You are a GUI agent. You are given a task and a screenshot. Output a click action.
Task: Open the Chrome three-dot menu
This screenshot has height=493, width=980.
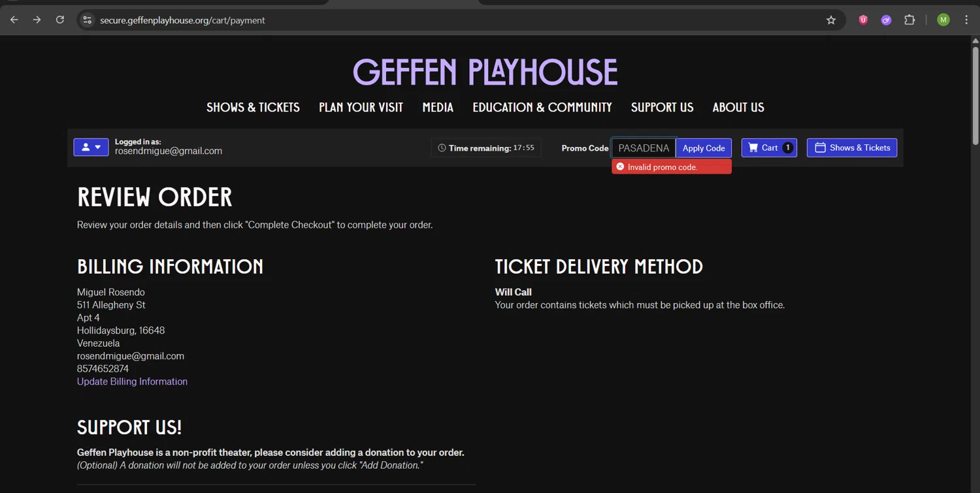pos(966,20)
